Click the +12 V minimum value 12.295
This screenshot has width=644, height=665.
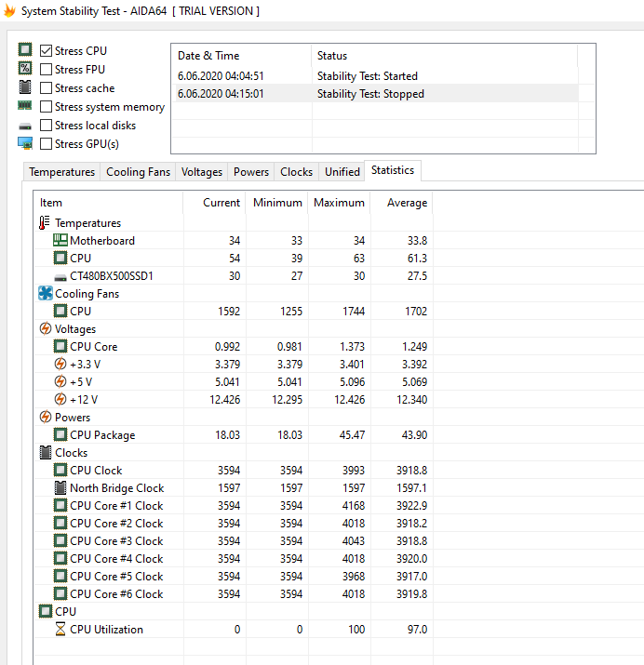pos(287,400)
